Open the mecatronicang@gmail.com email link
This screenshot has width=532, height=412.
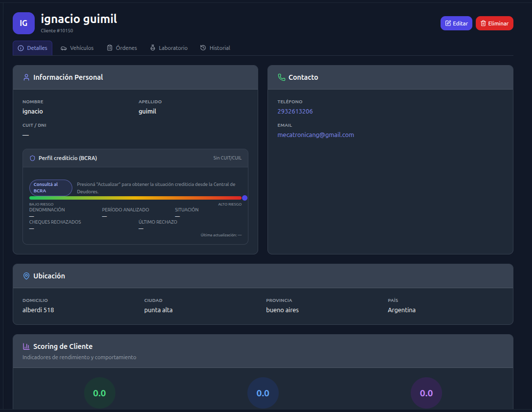tap(315, 135)
